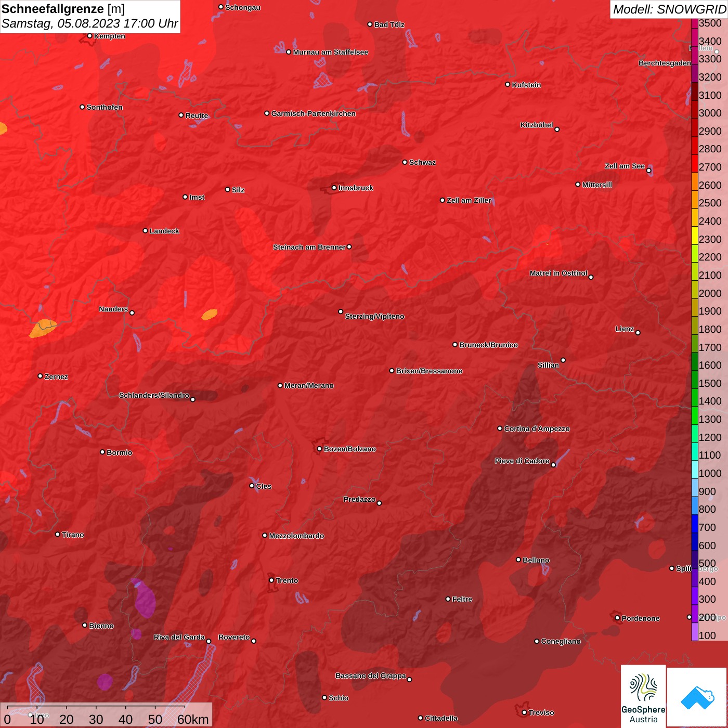This screenshot has width=728, height=728.
Task: Click the 60km scale bar label
Action: (192, 719)
